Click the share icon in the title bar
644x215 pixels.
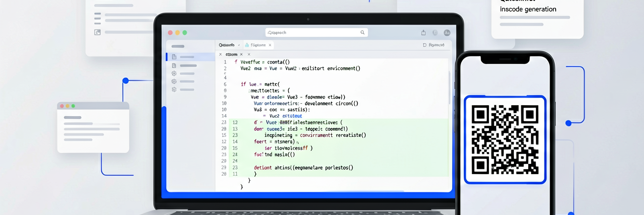tap(423, 32)
